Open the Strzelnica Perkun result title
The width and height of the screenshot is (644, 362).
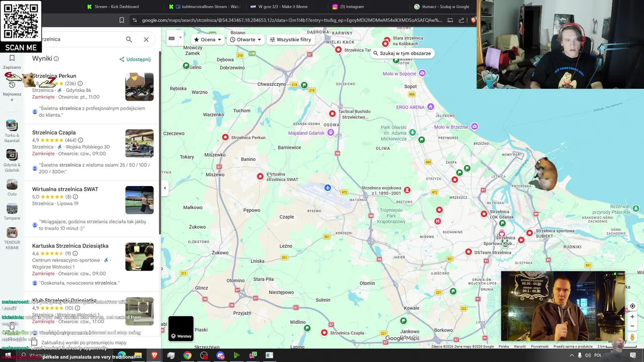(x=54, y=76)
